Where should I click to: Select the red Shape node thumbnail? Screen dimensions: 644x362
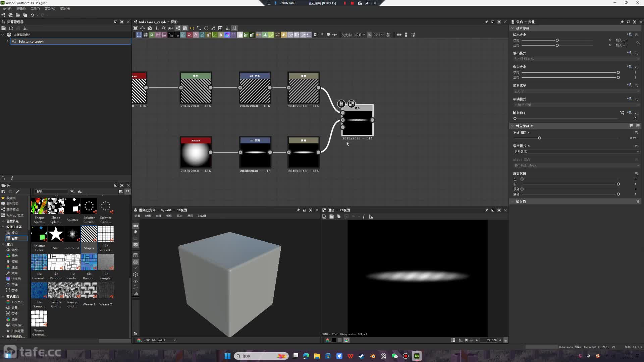coord(196,153)
